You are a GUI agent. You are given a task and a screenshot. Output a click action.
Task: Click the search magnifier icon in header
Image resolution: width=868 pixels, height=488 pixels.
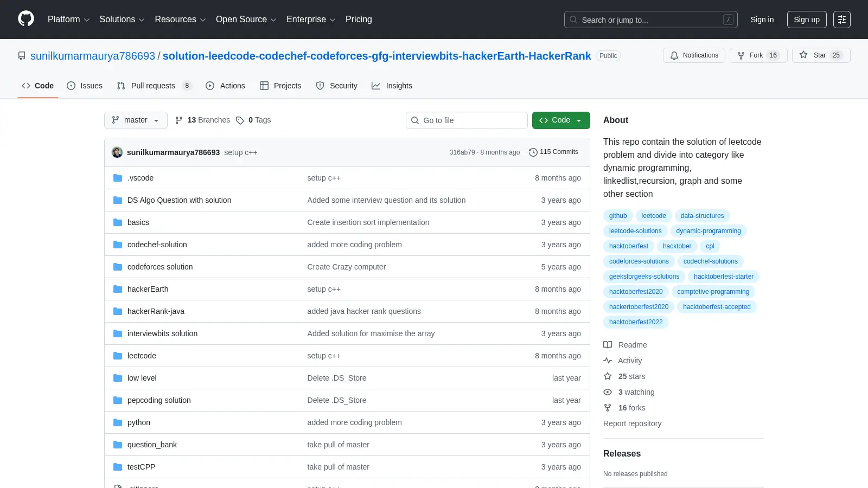[x=573, y=20]
